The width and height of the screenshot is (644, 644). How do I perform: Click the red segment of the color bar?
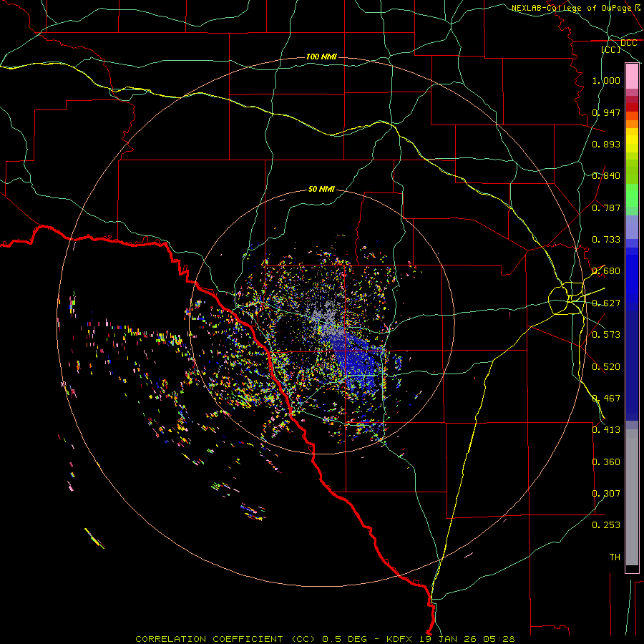click(x=632, y=107)
